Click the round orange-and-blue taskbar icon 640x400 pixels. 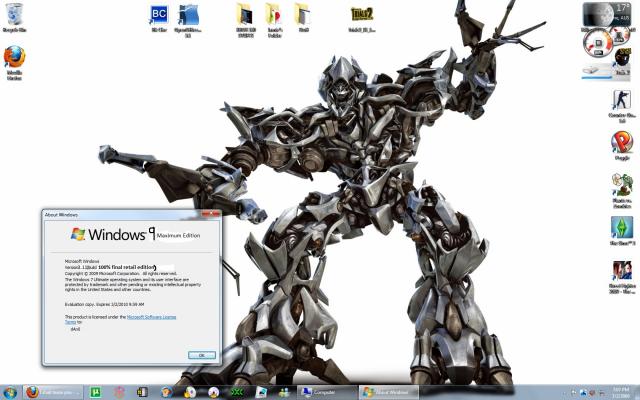pyautogui.click(x=166, y=393)
